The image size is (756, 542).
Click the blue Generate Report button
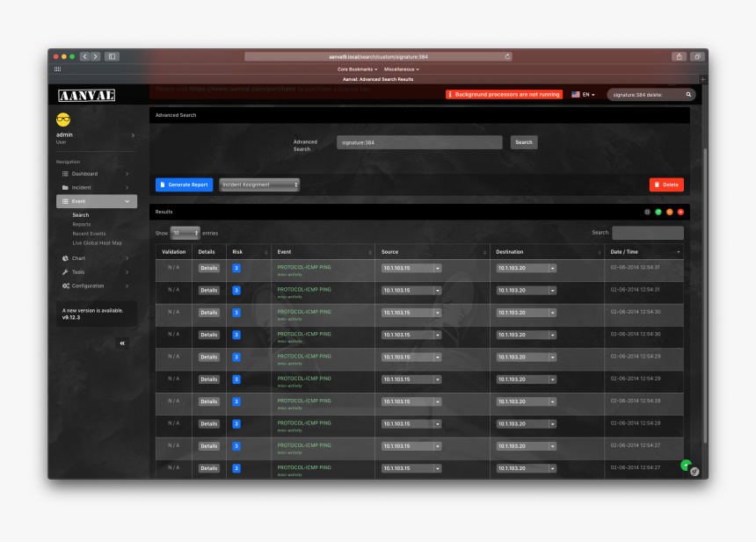click(184, 184)
